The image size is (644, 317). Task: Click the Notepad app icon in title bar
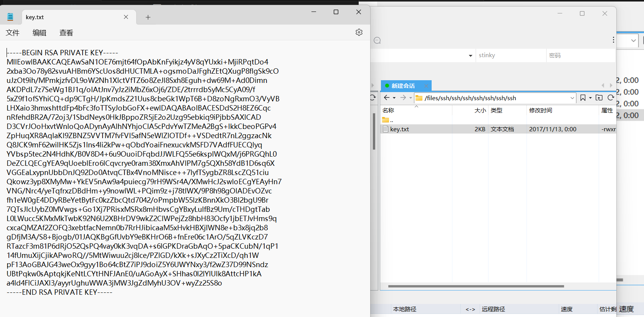pyautogui.click(x=10, y=17)
